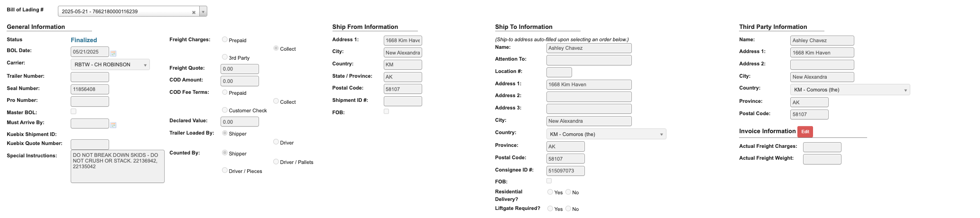Click the COD Amount field
Viewport: 980px width, 218px height.
tap(240, 81)
